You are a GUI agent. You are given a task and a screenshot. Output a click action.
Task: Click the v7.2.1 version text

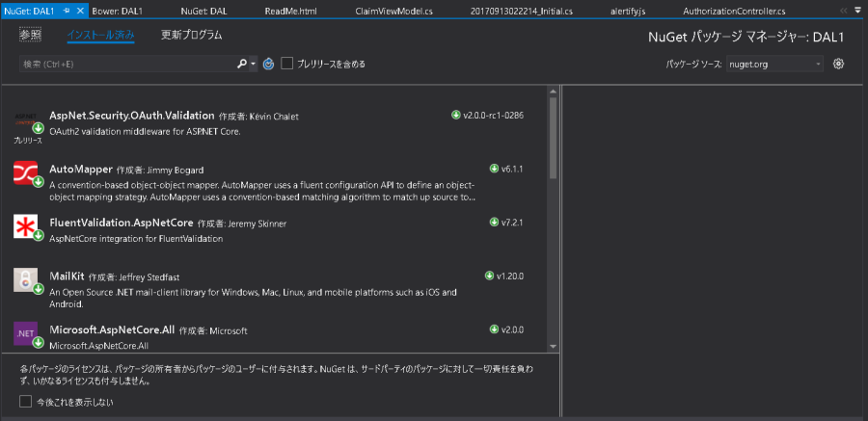click(512, 223)
